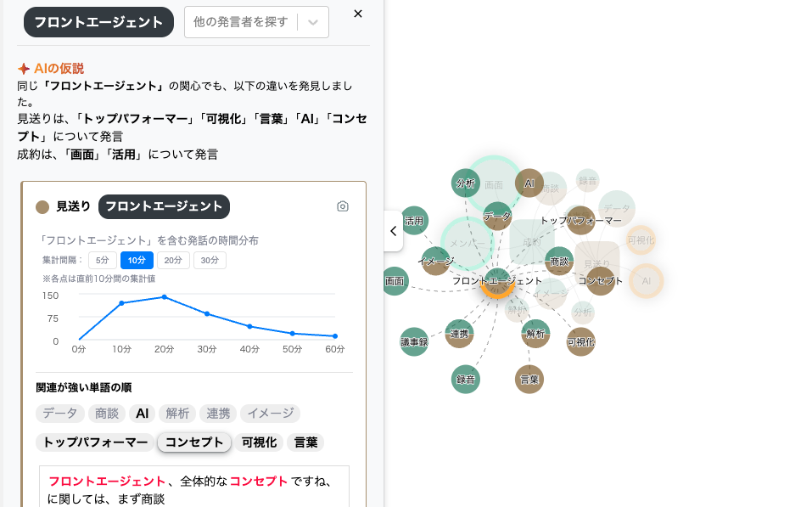The height and width of the screenshot is (507, 812).
Task: Click the コンセプト keyword tag
Action: coord(195,442)
